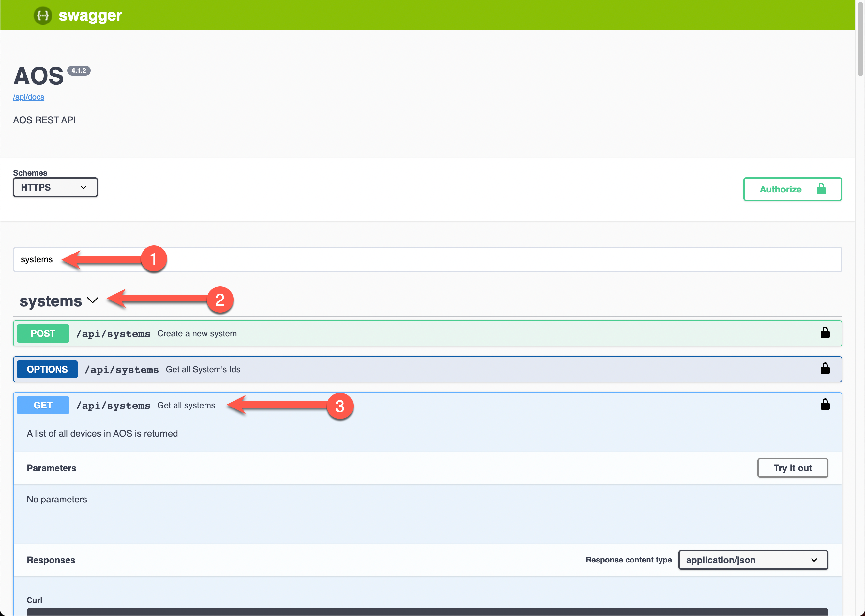The image size is (865, 616).
Task: Click the dark blue OPTIONS method badge
Action: click(47, 369)
